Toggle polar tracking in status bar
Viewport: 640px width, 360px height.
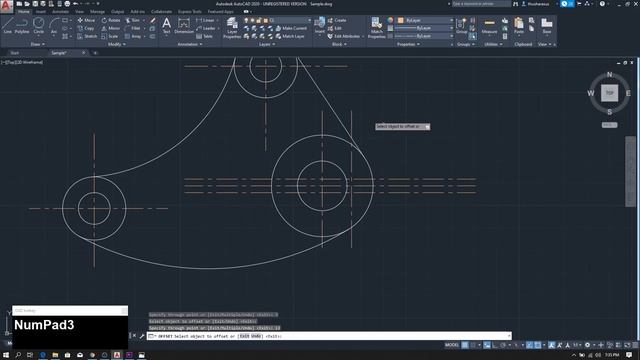pyautogui.click(x=503, y=345)
